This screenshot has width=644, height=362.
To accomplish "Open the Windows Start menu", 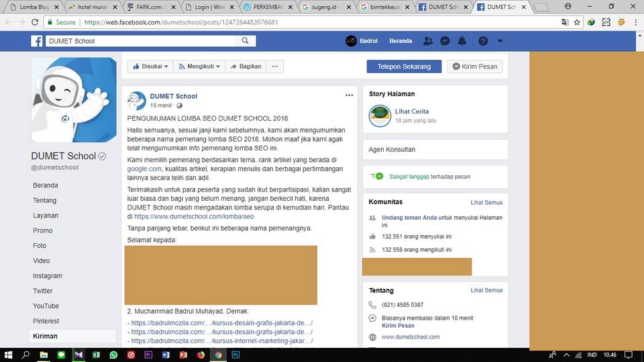I will (x=8, y=355).
